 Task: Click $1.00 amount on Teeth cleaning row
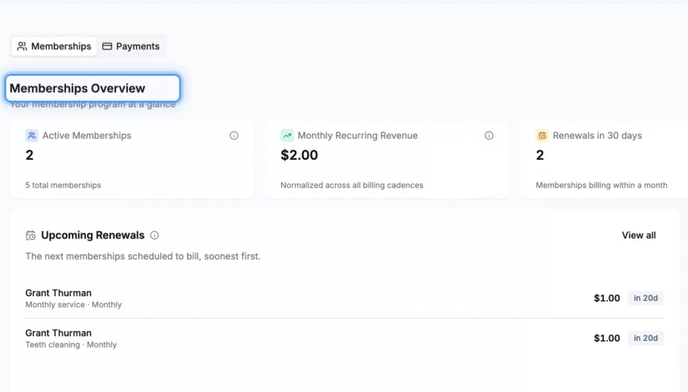[x=607, y=338]
